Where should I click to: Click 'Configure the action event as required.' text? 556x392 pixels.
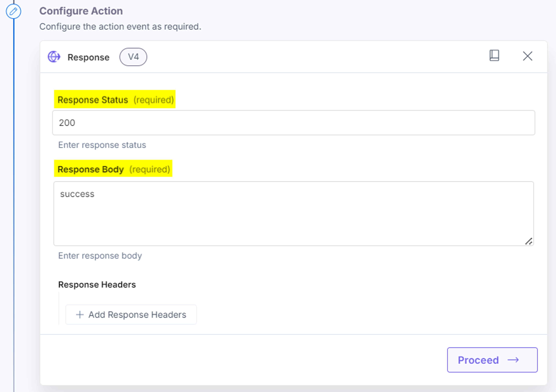[x=120, y=26]
